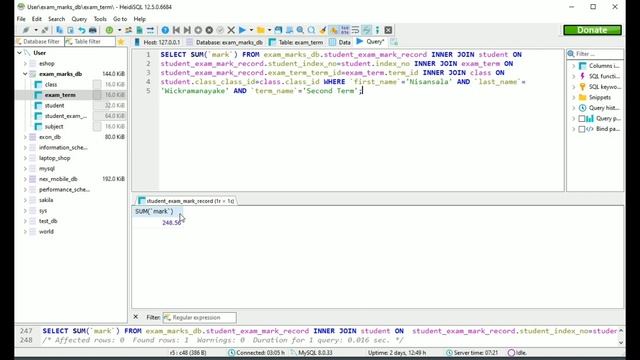This screenshot has height=360, width=640.
Task: Switch to Table: exam_term tab
Action: 296,42
